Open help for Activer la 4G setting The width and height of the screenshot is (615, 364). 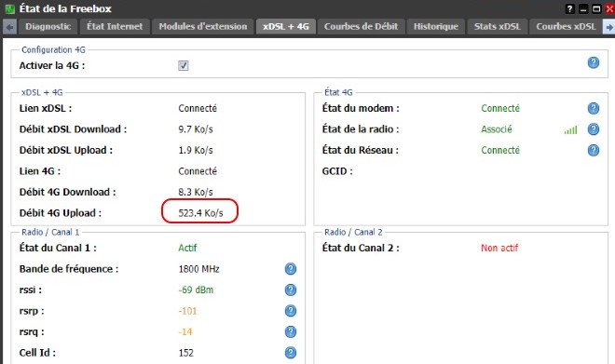[x=594, y=62]
